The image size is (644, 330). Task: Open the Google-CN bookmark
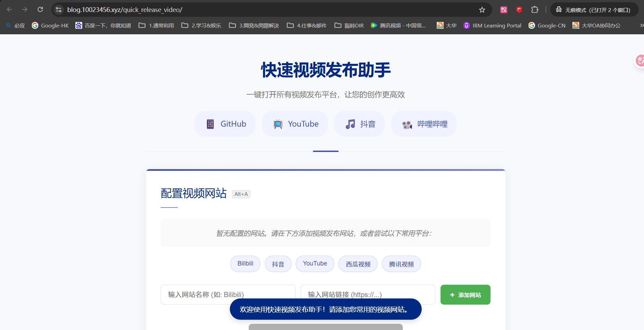pyautogui.click(x=547, y=25)
